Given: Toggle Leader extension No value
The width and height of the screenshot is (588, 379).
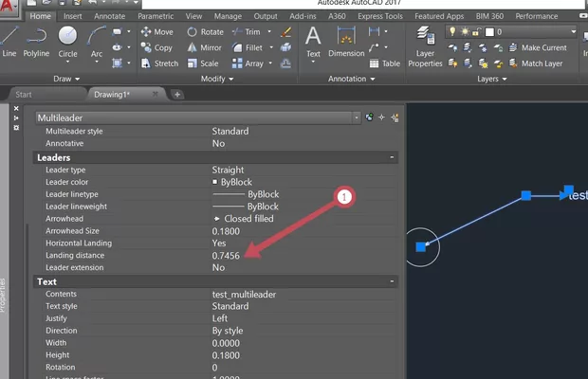Looking at the screenshot, I should [x=219, y=267].
